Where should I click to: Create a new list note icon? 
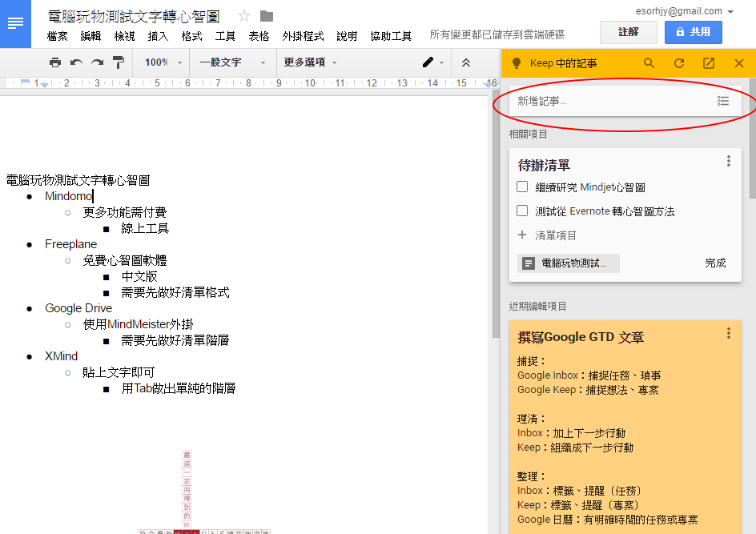coord(722,101)
